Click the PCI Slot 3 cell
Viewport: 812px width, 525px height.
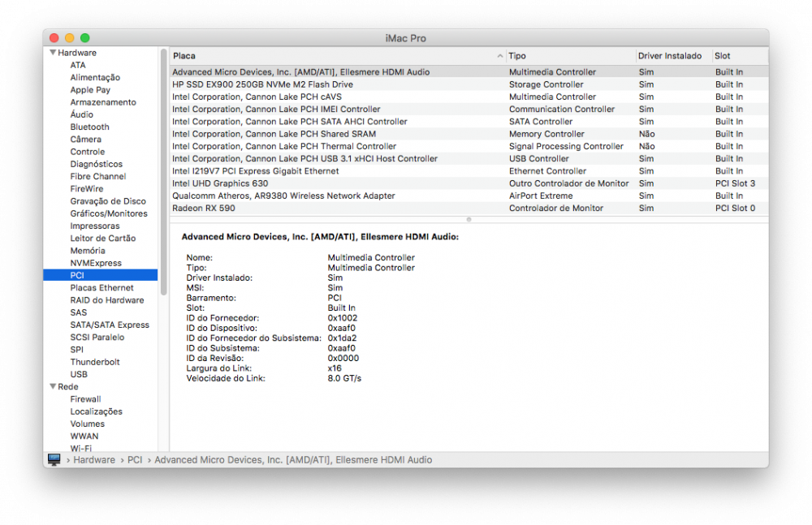coord(735,183)
